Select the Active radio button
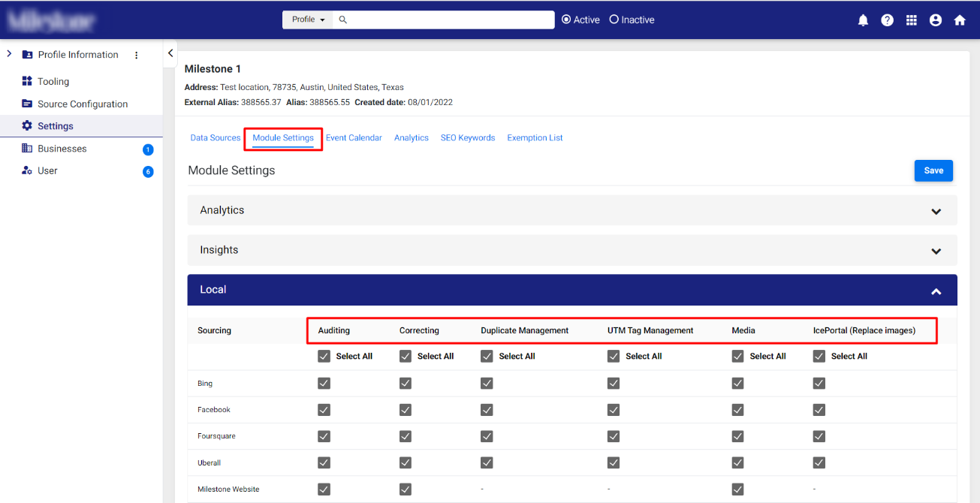The width and height of the screenshot is (980, 503). [566, 20]
